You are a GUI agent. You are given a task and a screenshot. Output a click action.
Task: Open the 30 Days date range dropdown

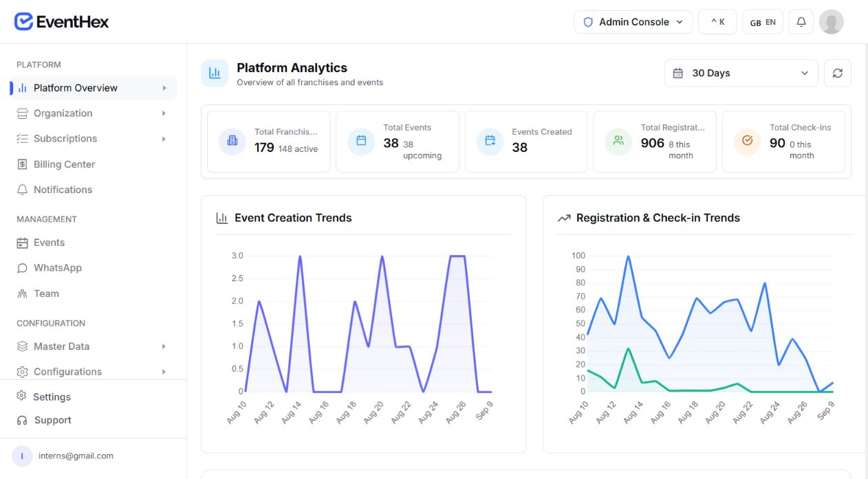[x=741, y=73]
